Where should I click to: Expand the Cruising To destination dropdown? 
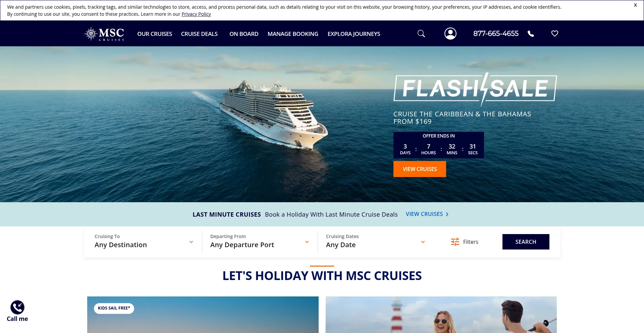point(144,242)
